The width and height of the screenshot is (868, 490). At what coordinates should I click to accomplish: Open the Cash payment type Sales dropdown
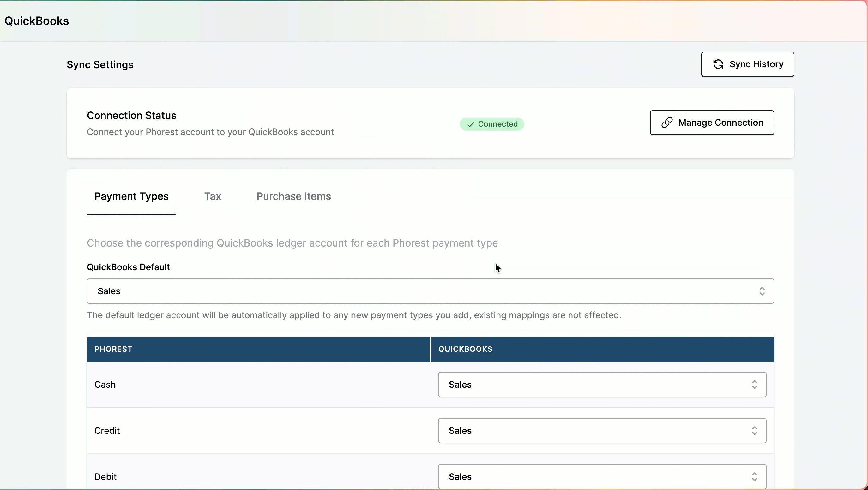602,385
